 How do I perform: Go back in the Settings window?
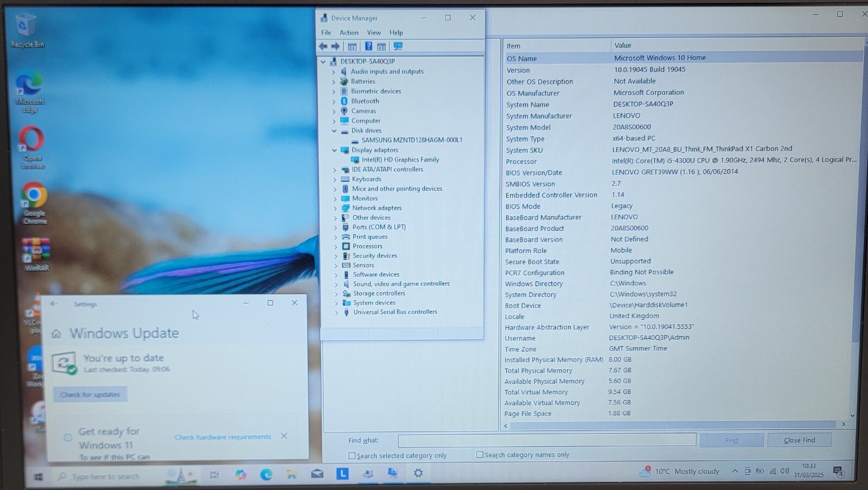54,304
